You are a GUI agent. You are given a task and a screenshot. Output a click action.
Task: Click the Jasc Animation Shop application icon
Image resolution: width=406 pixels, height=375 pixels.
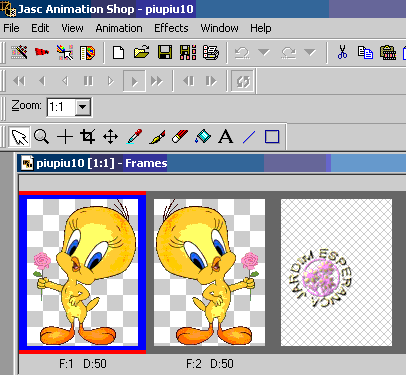pos(8,9)
